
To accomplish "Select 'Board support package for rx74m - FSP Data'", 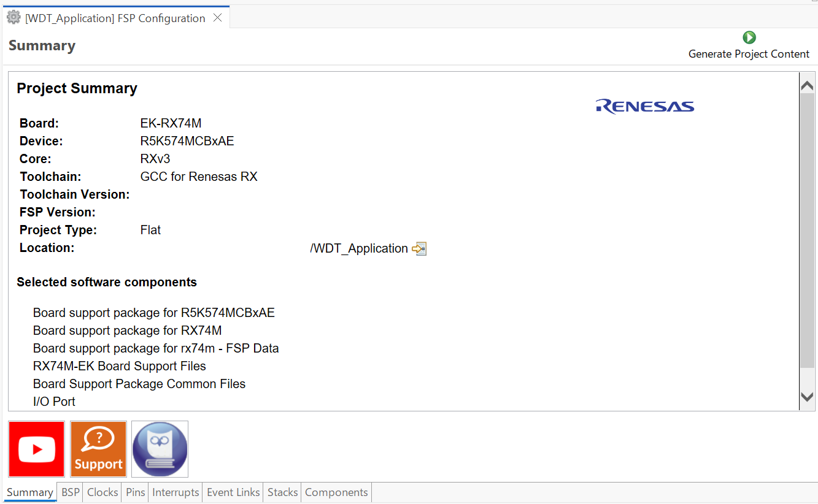I will pyautogui.click(x=156, y=348).
